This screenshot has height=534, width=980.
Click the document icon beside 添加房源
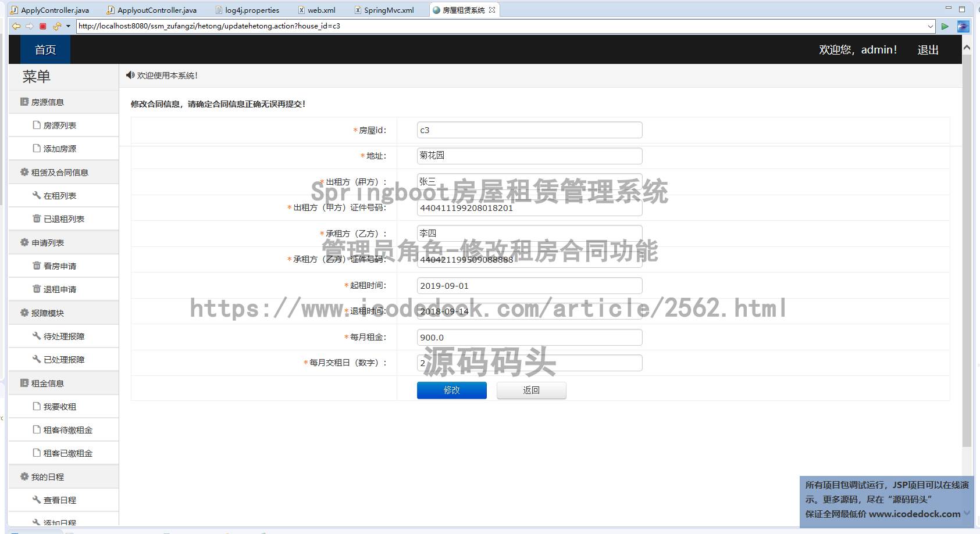click(x=36, y=148)
